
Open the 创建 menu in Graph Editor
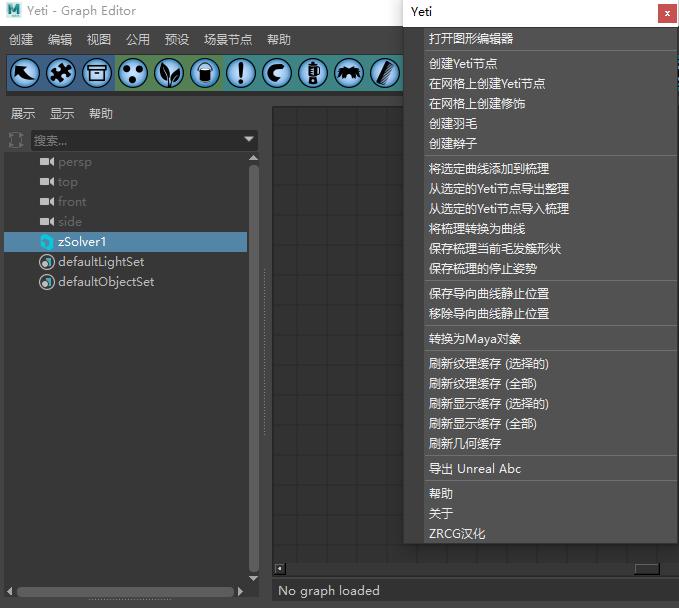click(21, 40)
